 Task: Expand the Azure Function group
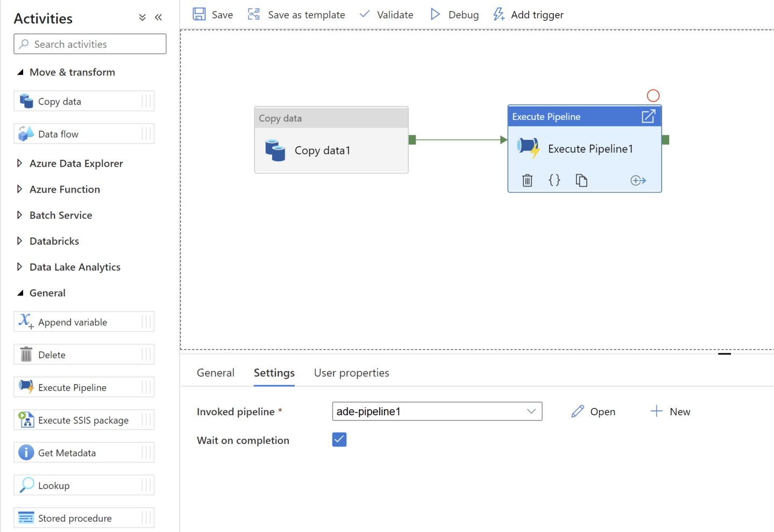point(20,189)
